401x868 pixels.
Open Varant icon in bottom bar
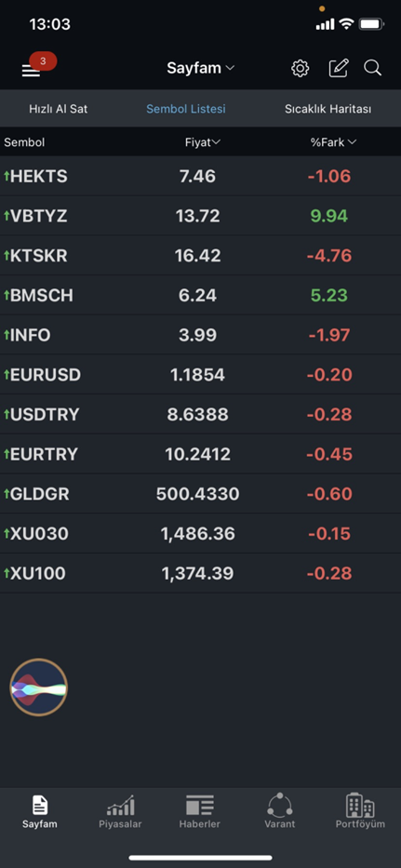pyautogui.click(x=280, y=805)
